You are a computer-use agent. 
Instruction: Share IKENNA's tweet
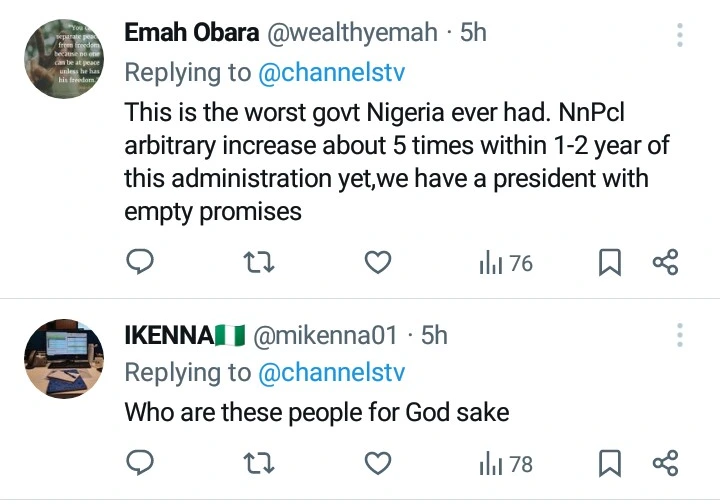pos(665,463)
